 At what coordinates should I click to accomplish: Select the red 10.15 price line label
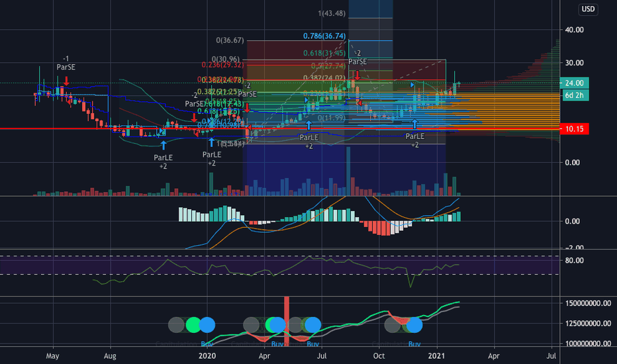tap(574, 128)
